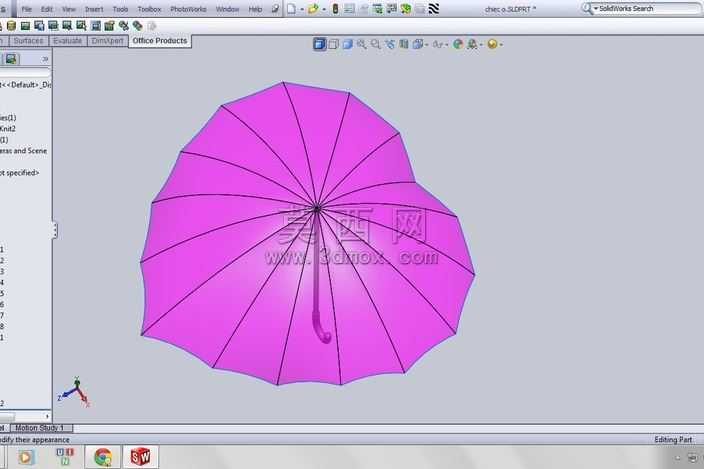The height and width of the screenshot is (469, 704).
Task: Expand the panel with the double chevron
Action: coord(45,59)
